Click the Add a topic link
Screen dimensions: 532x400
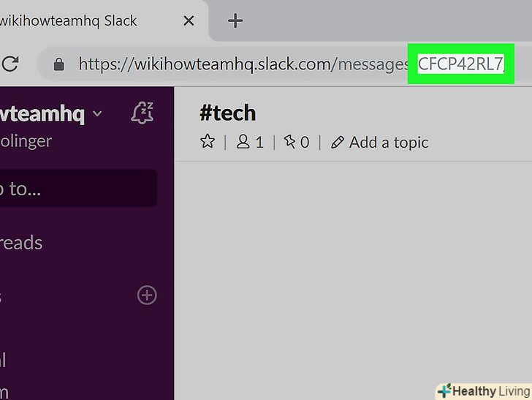point(389,143)
